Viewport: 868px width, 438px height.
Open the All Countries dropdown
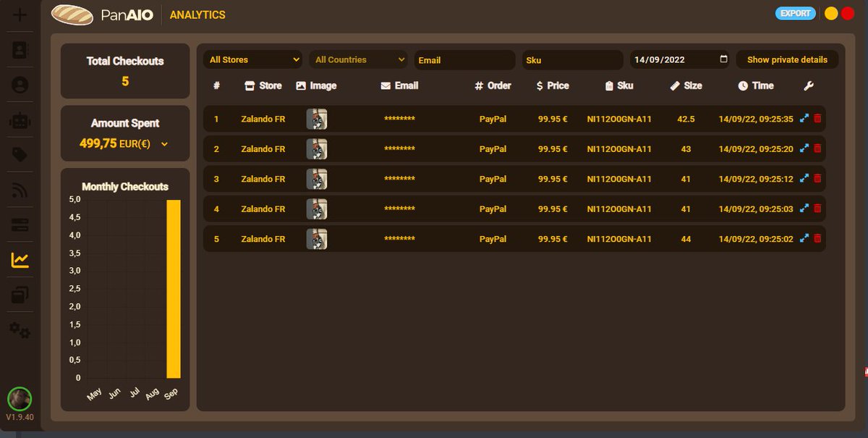click(x=359, y=59)
